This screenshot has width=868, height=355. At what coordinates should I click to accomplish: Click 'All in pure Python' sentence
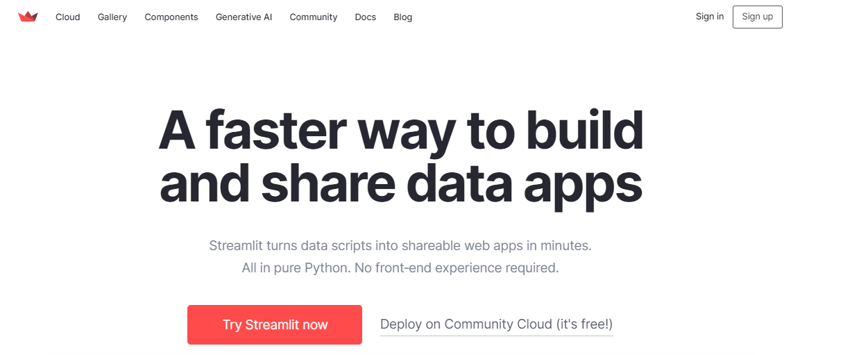400,267
